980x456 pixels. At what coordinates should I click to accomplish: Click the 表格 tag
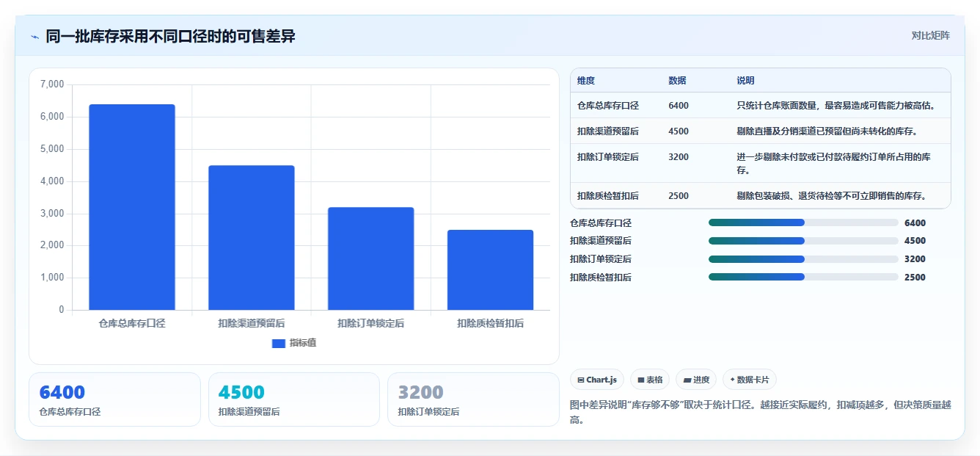650,380
